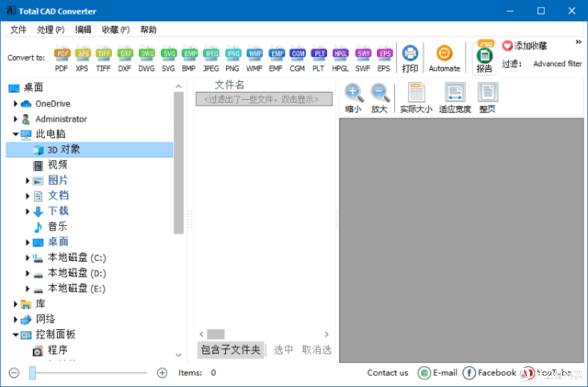Select the 视频 folder
The height and width of the screenshot is (387, 588).
(57, 165)
